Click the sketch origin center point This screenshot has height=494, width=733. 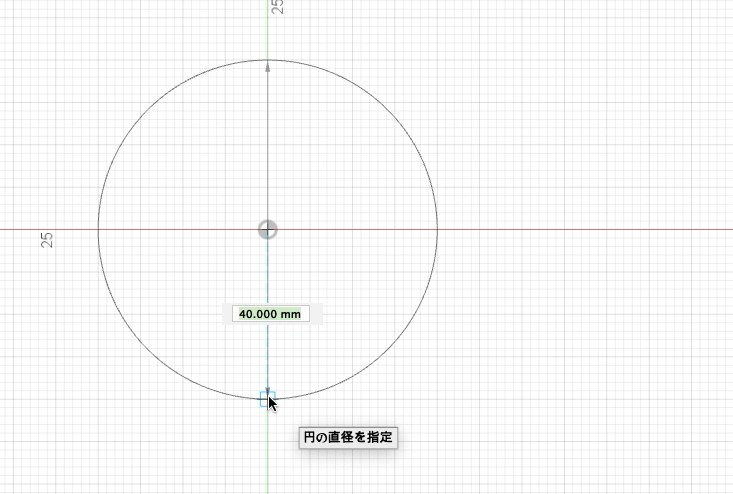click(268, 229)
